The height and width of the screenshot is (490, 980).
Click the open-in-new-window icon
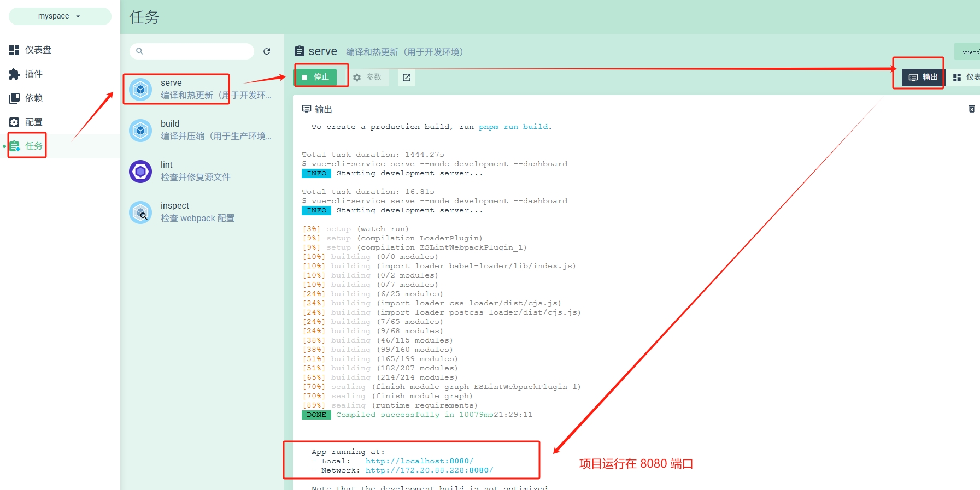click(x=407, y=78)
